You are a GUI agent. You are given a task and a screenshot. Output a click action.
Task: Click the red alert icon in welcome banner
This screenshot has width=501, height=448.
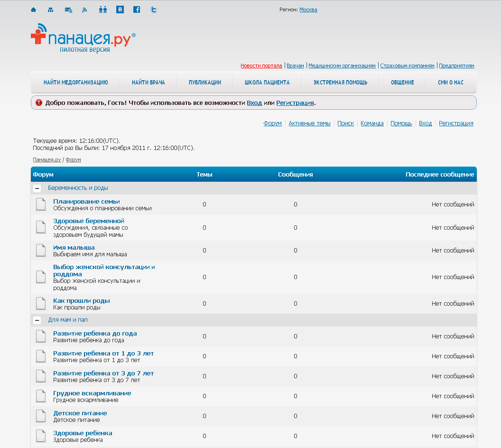(39, 103)
